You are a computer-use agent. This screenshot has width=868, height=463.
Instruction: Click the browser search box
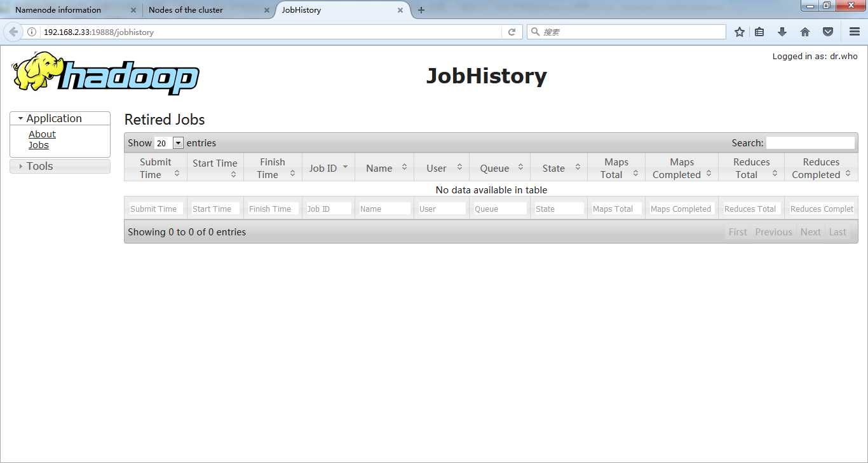click(626, 32)
